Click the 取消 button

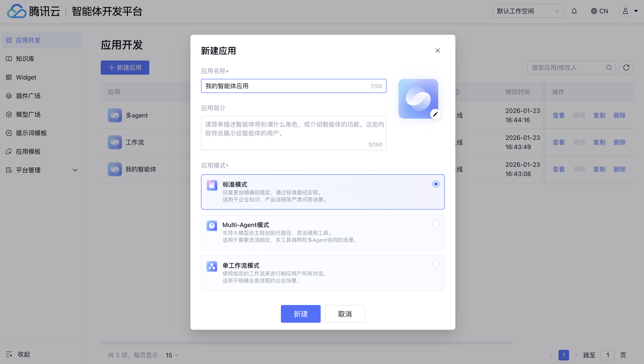click(345, 314)
